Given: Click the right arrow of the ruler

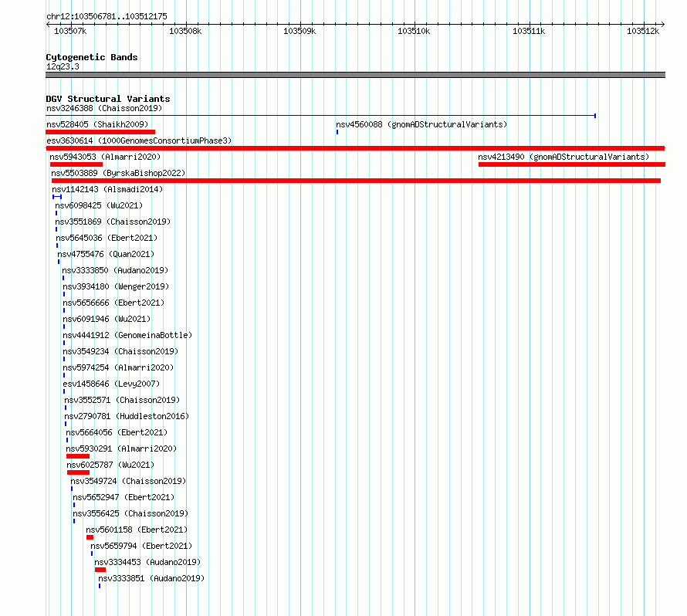Looking at the screenshot, I should coord(663,25).
